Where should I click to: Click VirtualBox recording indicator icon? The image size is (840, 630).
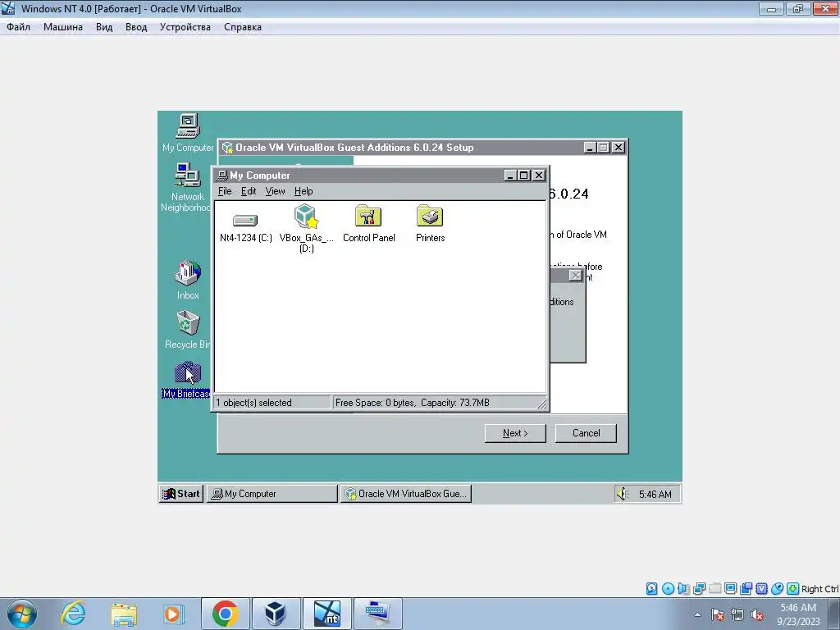tap(746, 589)
